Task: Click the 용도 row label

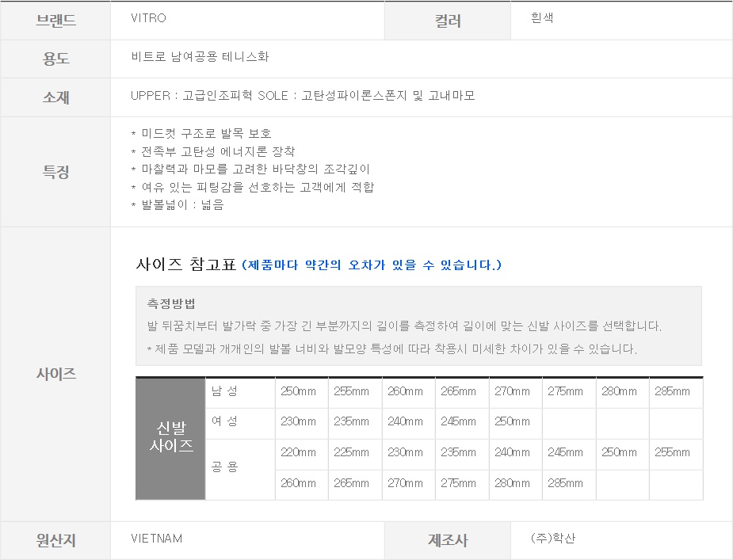Action: tap(55, 59)
